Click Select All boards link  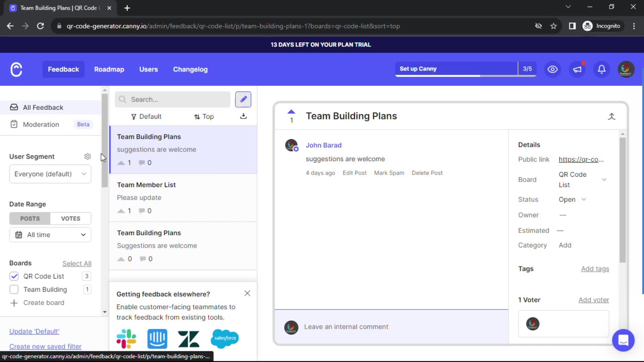pyautogui.click(x=77, y=263)
